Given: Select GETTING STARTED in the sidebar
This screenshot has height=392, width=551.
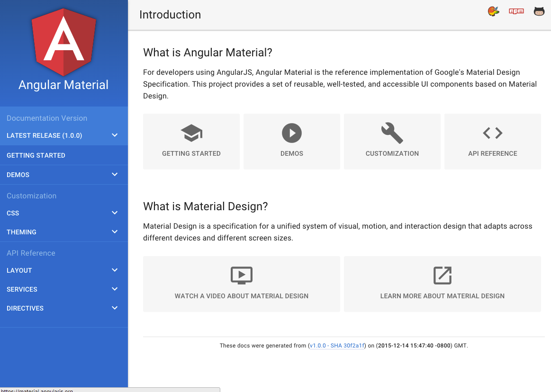Looking at the screenshot, I should click(36, 155).
